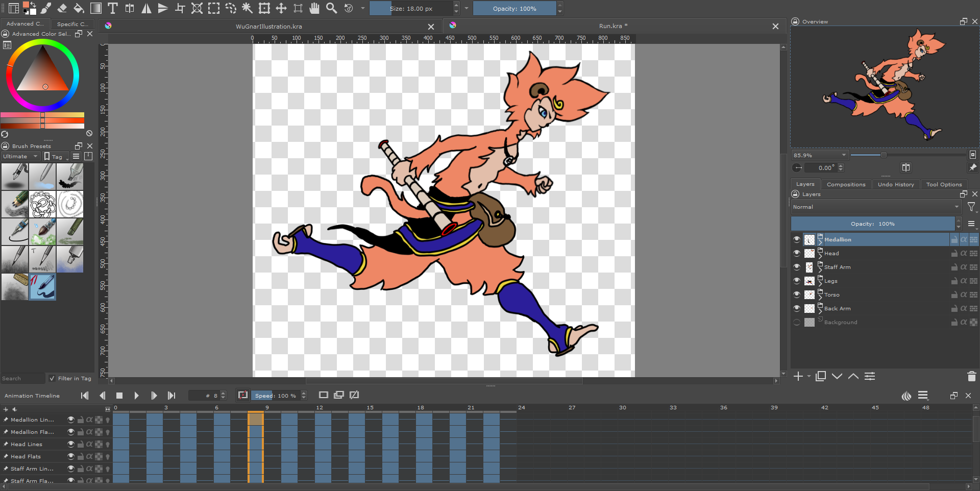Expand the Legs group layer
Image resolution: width=980 pixels, height=491 pixels.
coord(820,283)
